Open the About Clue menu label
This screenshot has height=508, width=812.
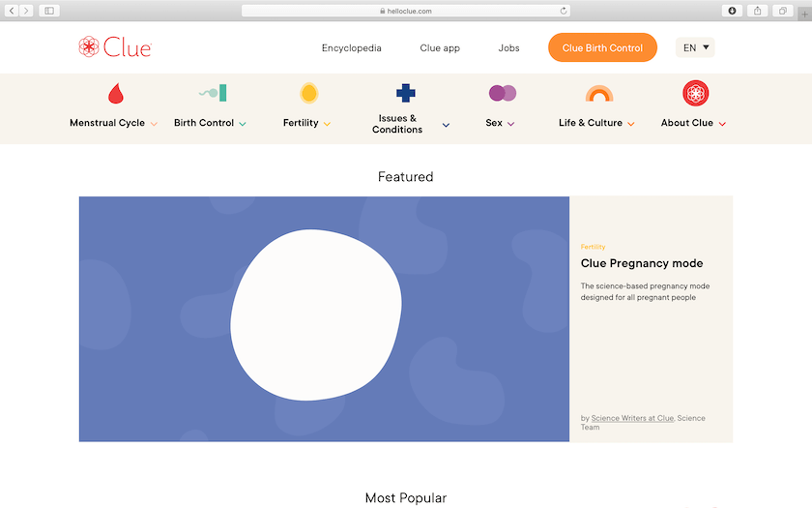[686, 123]
